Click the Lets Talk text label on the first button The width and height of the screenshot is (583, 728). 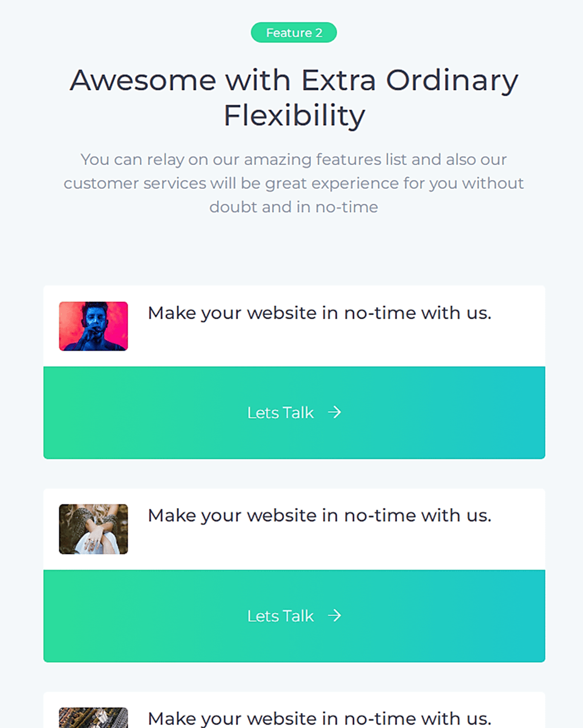[280, 412]
